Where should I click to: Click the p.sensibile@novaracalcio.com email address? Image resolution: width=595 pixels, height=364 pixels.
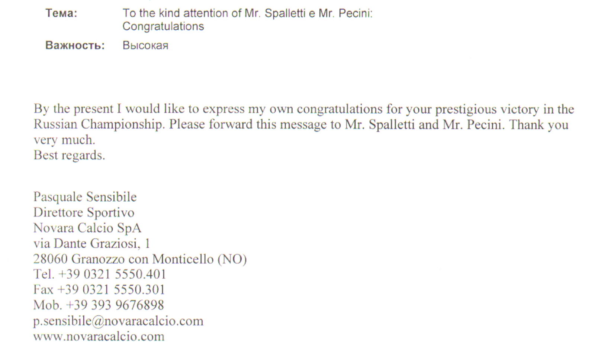pos(118,321)
